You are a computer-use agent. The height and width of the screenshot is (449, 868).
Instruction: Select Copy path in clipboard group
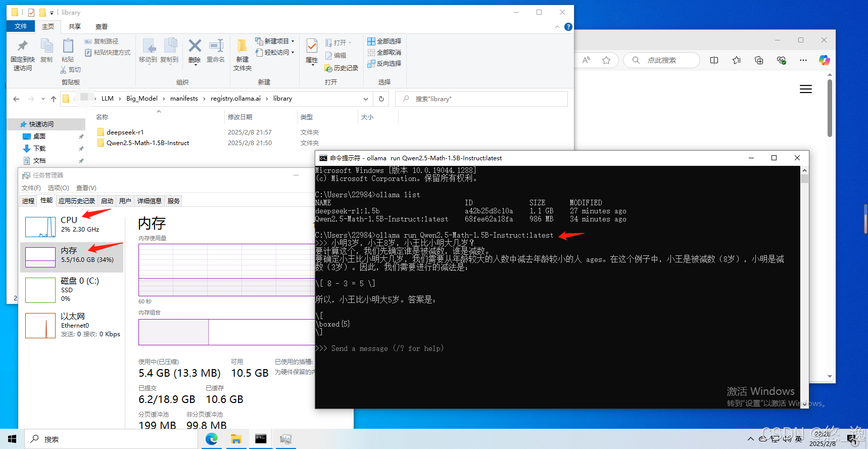tap(102, 41)
